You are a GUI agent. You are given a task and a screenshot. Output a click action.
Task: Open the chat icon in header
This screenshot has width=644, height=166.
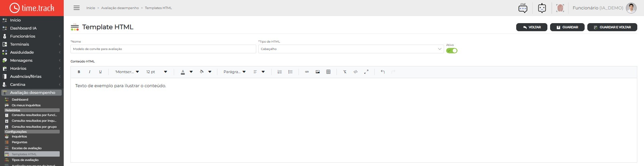[523, 8]
